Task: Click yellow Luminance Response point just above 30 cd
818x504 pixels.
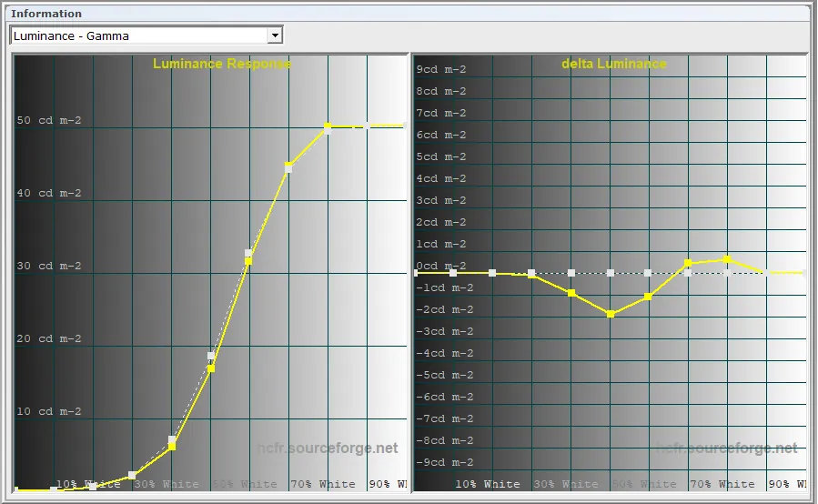Action: coord(248,261)
